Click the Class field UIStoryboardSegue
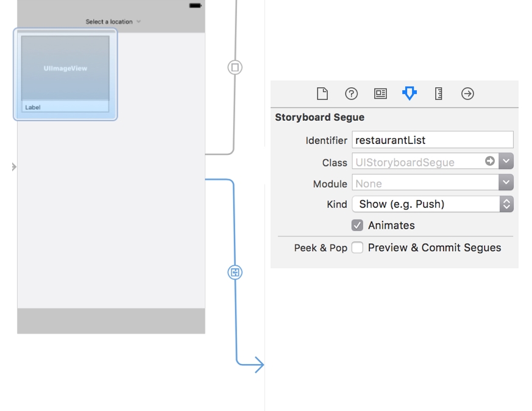This screenshot has width=532, height=411. (x=425, y=161)
